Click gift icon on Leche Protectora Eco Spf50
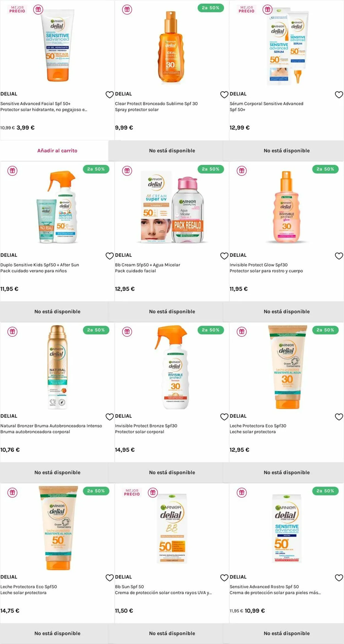Screen dimensions: 344x644 pos(12,492)
